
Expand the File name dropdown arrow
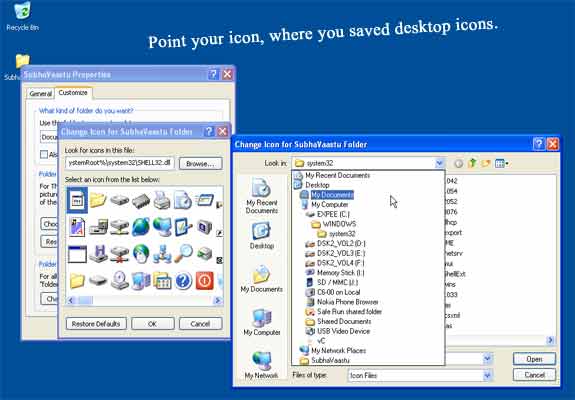pyautogui.click(x=487, y=359)
